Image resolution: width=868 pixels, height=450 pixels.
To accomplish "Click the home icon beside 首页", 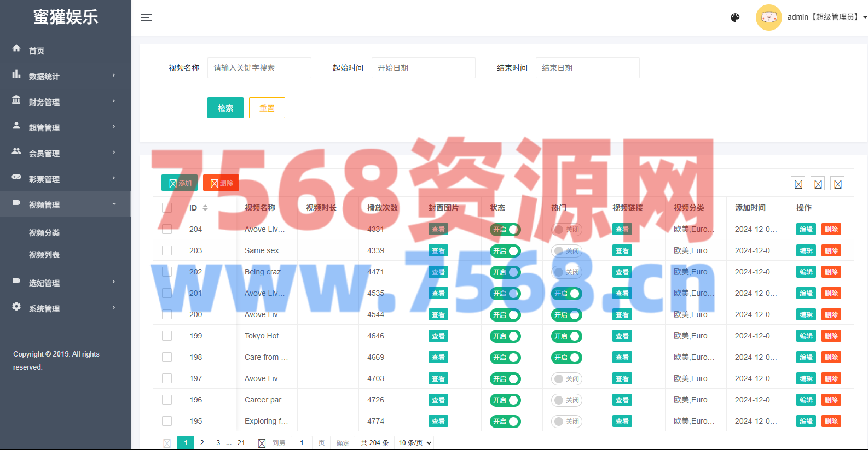I will point(16,49).
